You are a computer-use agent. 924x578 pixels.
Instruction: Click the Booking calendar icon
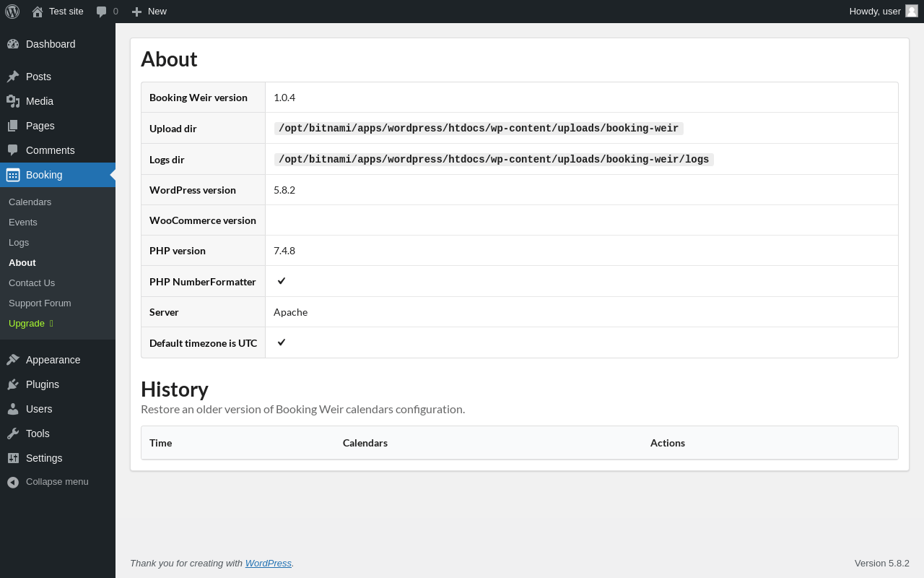click(x=13, y=175)
